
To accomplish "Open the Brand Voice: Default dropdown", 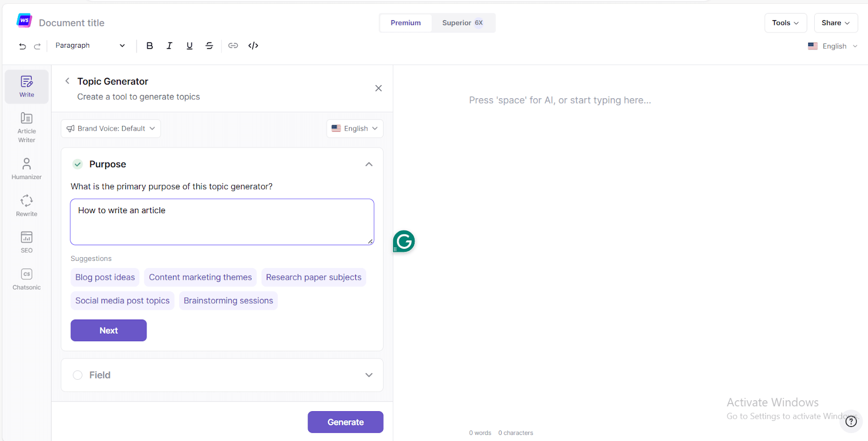I will (111, 129).
